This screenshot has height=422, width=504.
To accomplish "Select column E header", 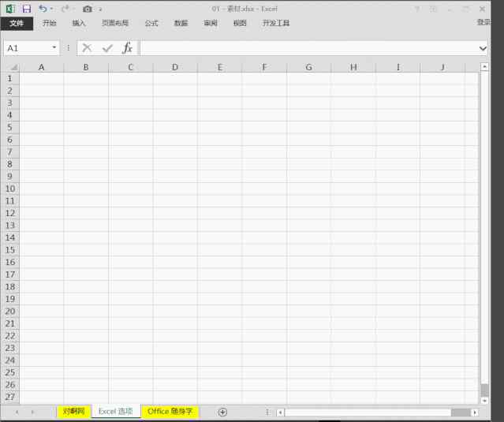I will [219, 67].
